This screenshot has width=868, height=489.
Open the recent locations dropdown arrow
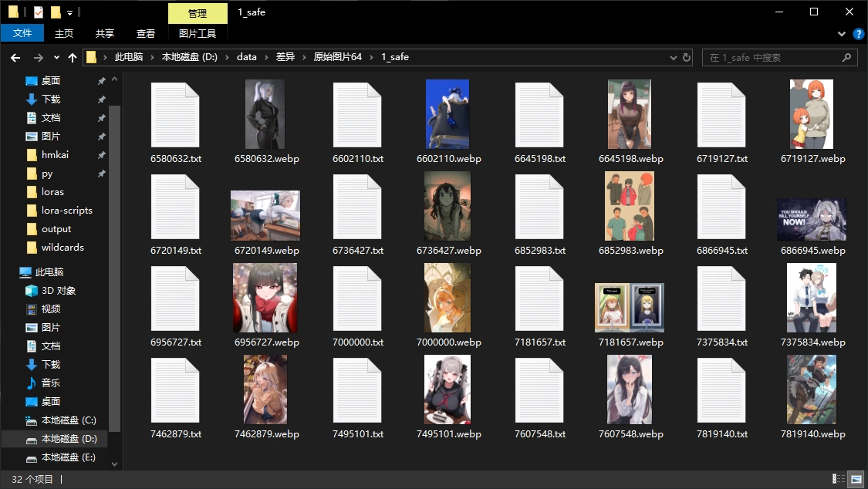(56, 58)
